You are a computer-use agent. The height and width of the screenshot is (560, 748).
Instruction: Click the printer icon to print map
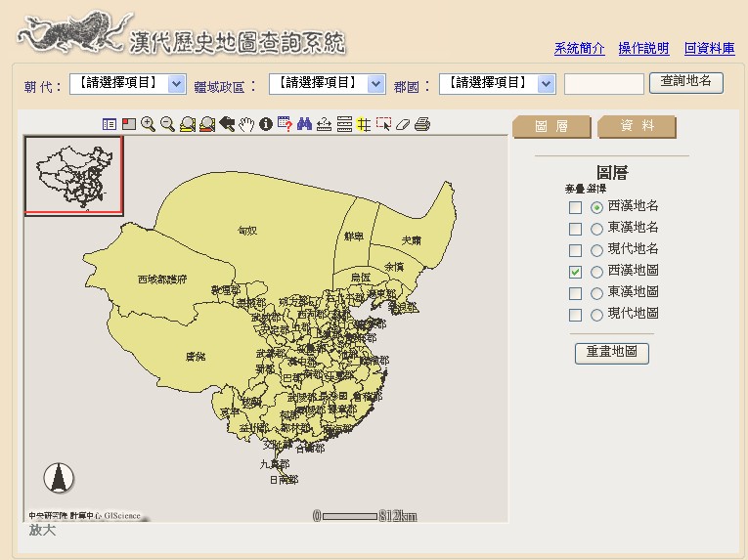(422, 124)
